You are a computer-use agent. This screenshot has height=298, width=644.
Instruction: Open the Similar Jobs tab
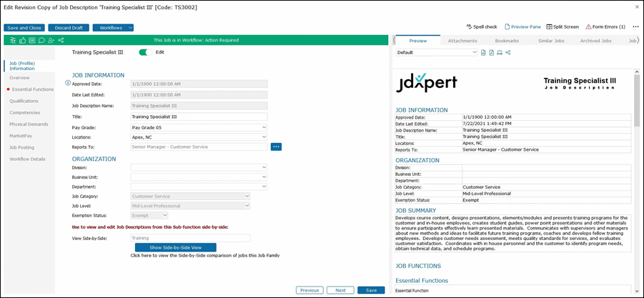[550, 41]
